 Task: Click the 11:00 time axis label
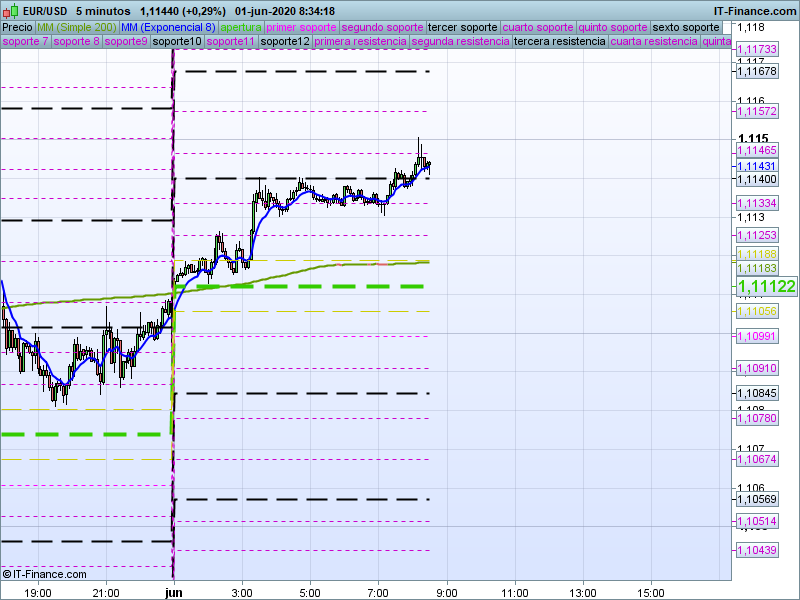click(515, 593)
